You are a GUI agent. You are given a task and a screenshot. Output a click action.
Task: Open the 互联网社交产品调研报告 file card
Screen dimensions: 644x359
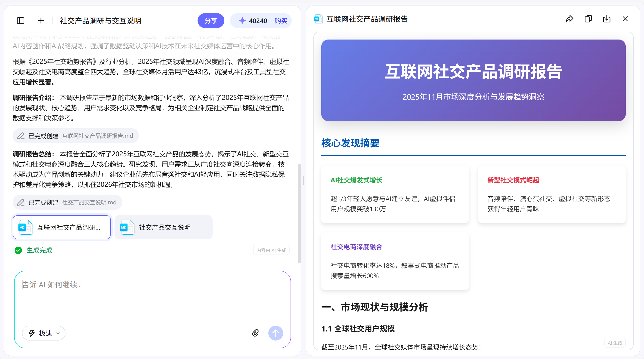pyautogui.click(x=62, y=227)
